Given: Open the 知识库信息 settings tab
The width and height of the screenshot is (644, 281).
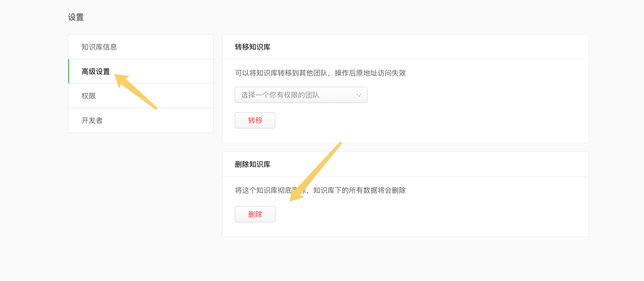Looking at the screenshot, I should pos(99,47).
